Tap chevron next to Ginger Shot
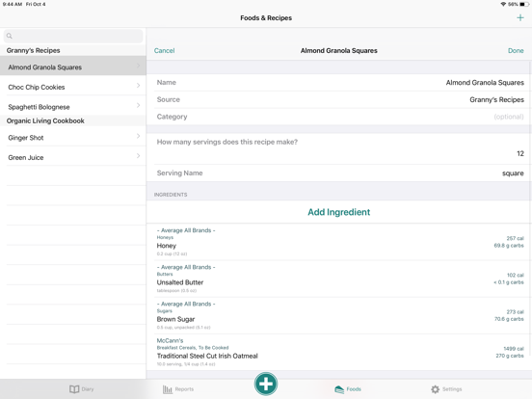This screenshot has height=399, width=532. (x=138, y=136)
